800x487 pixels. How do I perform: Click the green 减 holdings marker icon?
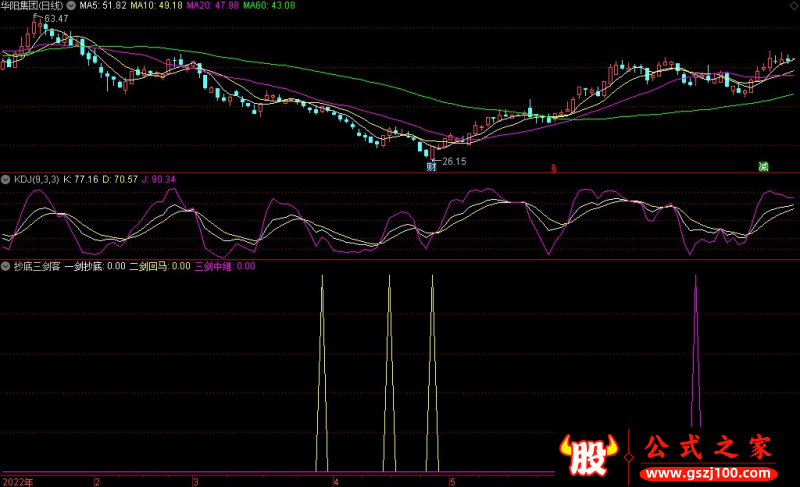coord(763,167)
